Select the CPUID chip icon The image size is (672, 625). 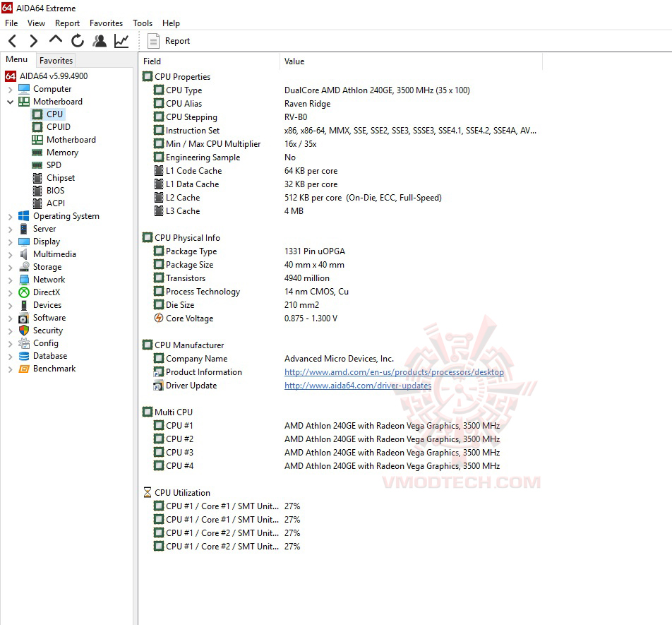coord(37,127)
